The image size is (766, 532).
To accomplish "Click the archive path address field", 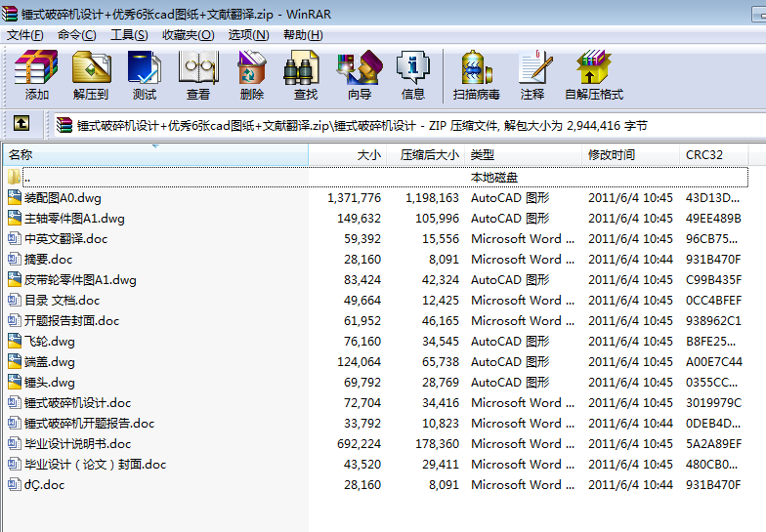I will click(x=409, y=125).
